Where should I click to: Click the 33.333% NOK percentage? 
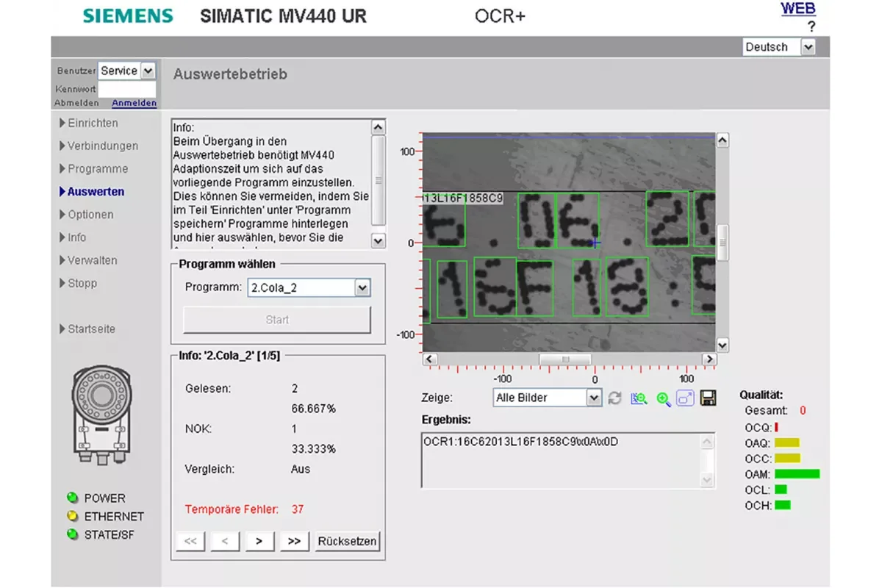pyautogui.click(x=313, y=449)
